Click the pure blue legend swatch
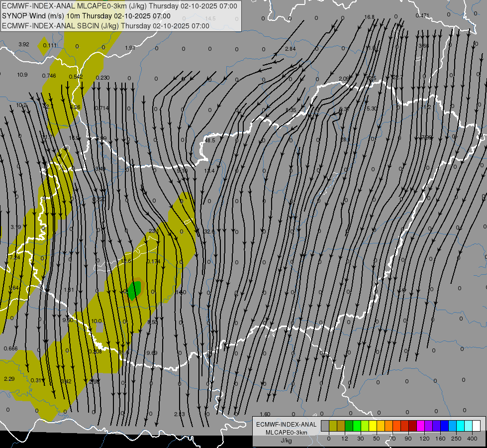 point(444,426)
